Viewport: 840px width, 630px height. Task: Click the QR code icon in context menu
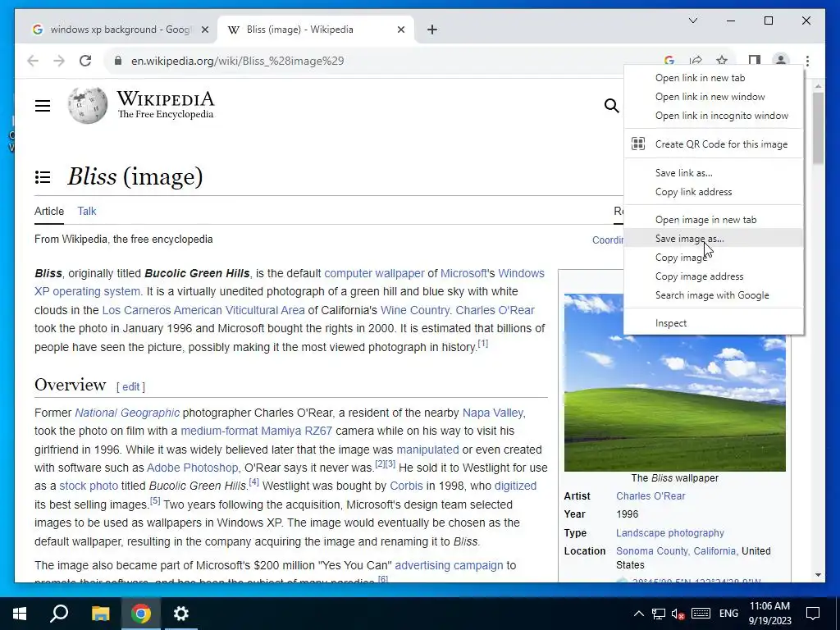[x=638, y=144]
